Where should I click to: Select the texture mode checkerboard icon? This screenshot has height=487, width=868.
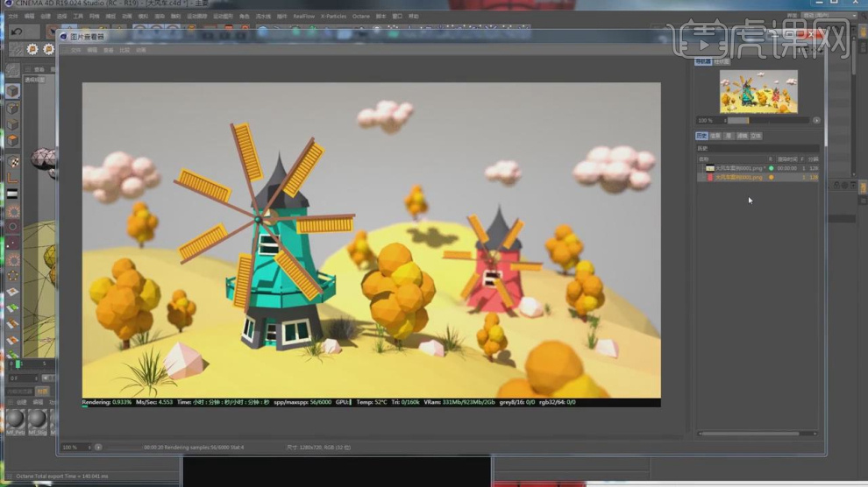tap(12, 163)
